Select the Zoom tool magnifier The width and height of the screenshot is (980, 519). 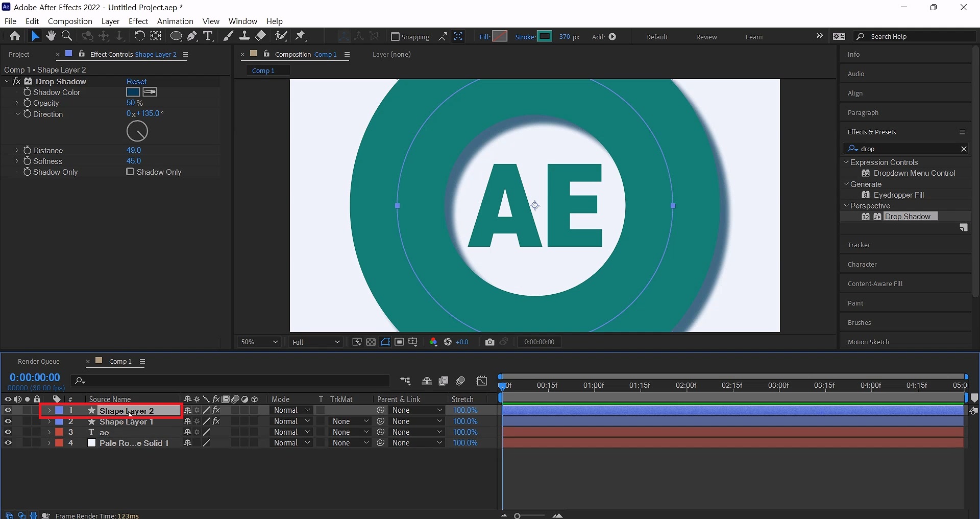click(x=67, y=36)
